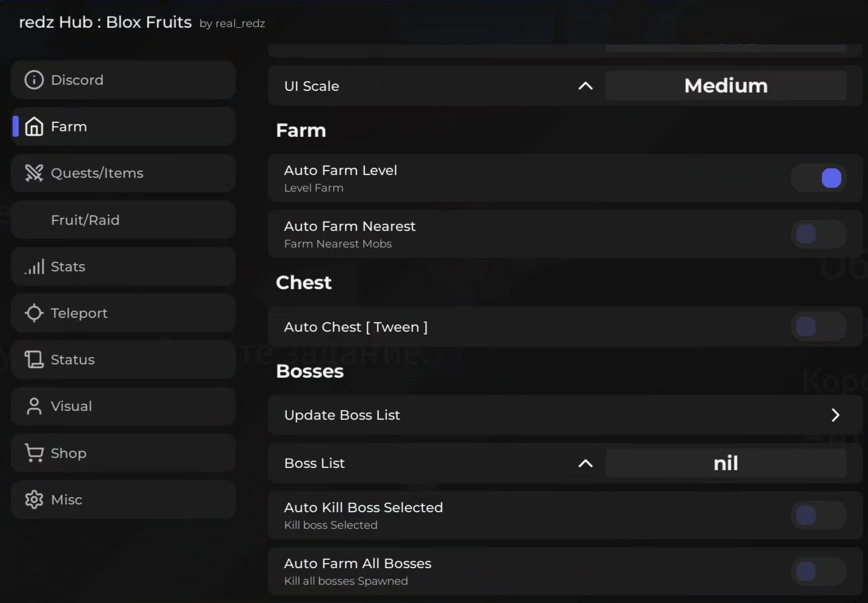Click the Discord info icon in sidebar
The height and width of the screenshot is (603, 868).
[34, 80]
